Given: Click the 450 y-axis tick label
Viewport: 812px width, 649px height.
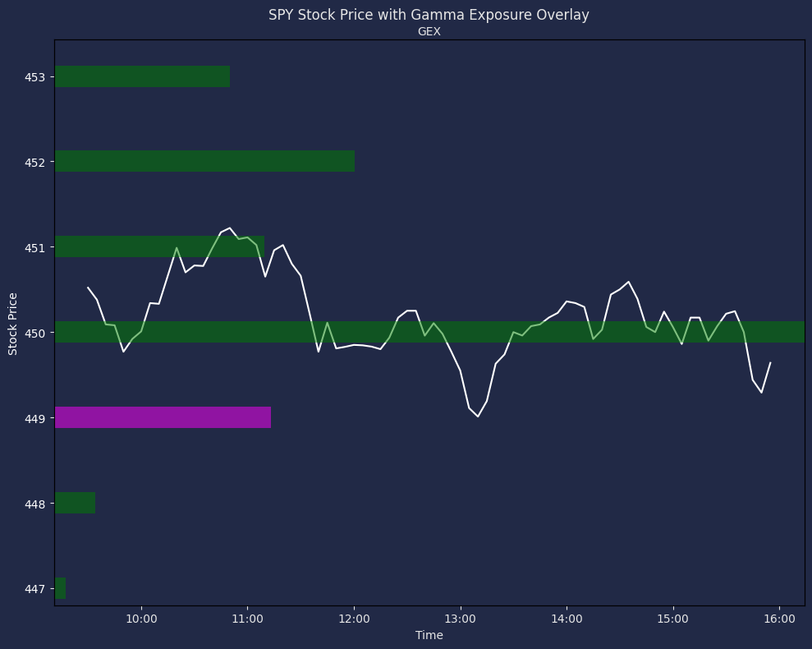Looking at the screenshot, I should 34,333.
